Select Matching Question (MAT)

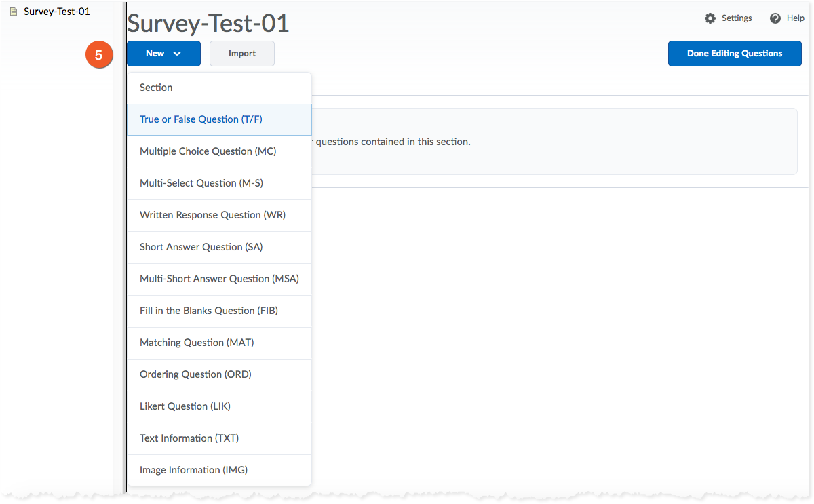(x=197, y=343)
